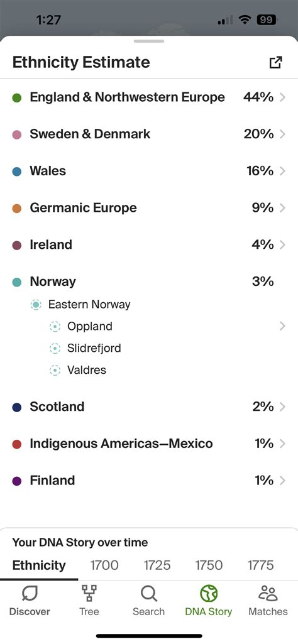This screenshot has height=644, width=298.
Task: Switch to the 1750 timeline tab
Action: (209, 565)
